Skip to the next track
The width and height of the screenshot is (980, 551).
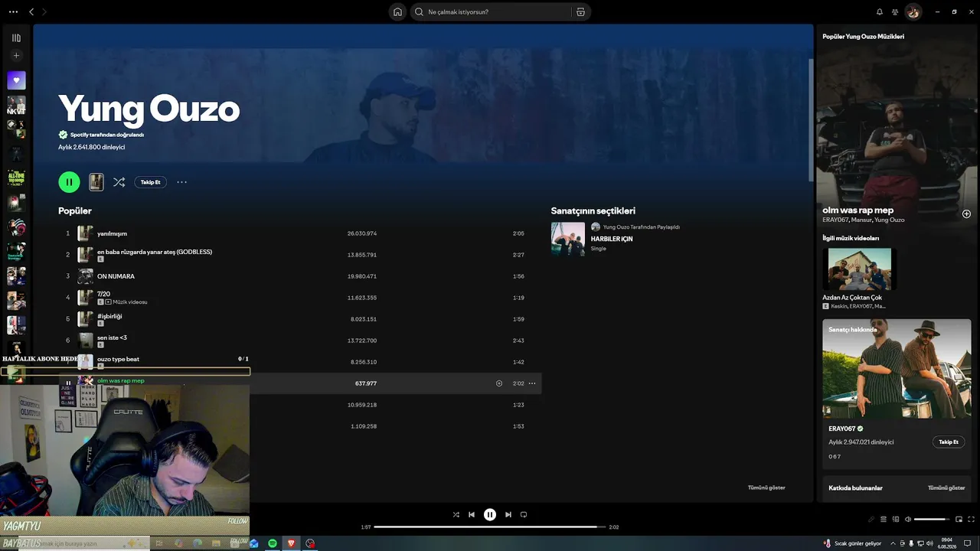(508, 515)
